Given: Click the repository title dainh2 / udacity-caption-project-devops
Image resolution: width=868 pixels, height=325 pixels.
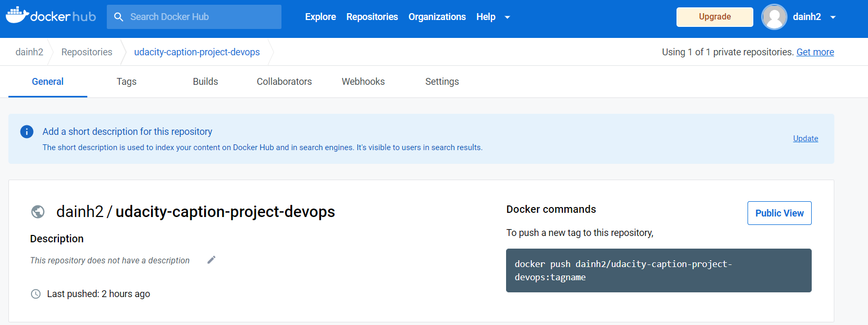Looking at the screenshot, I should point(196,212).
